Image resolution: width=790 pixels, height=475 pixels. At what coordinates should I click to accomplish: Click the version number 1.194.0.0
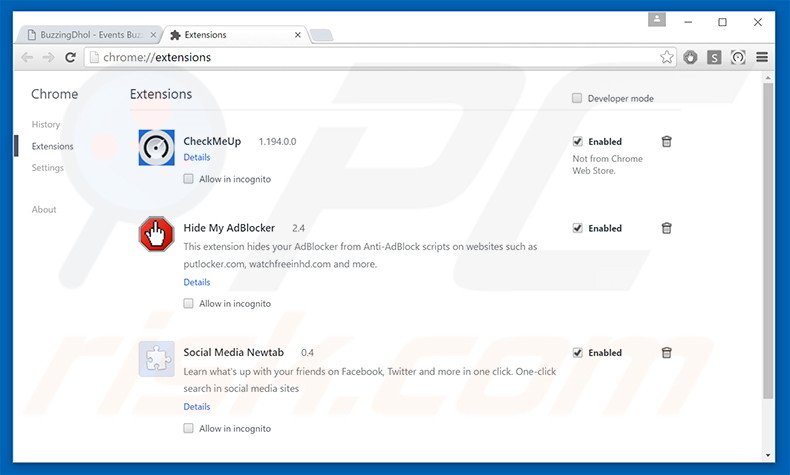278,142
